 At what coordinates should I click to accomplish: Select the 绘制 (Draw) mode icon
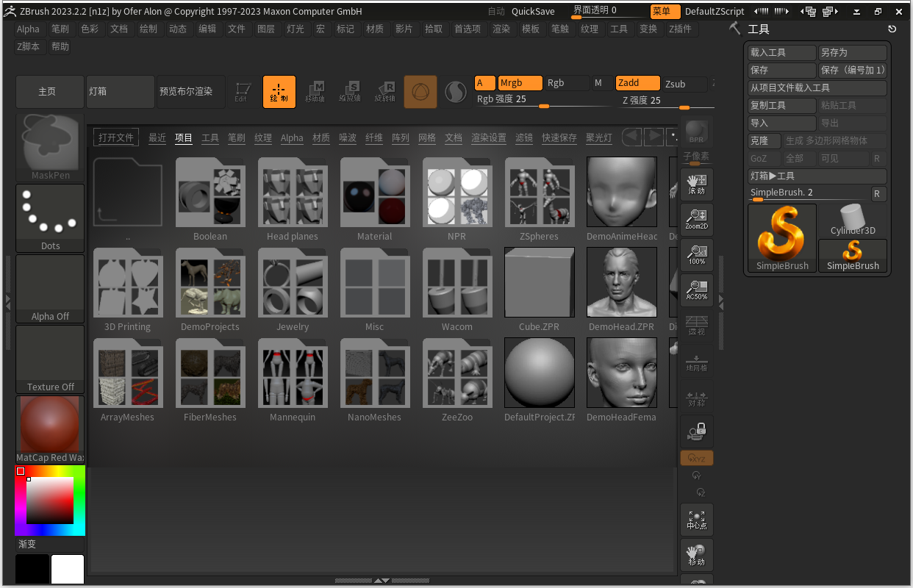279,91
